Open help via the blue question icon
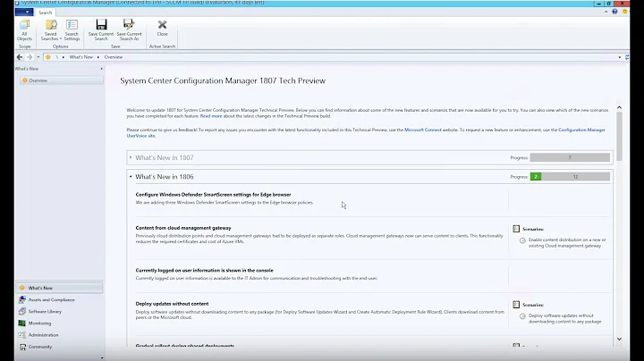 point(614,12)
